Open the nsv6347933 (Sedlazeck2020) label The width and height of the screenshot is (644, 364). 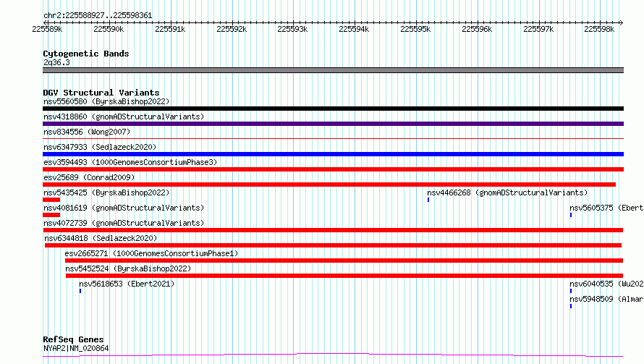pos(100,147)
